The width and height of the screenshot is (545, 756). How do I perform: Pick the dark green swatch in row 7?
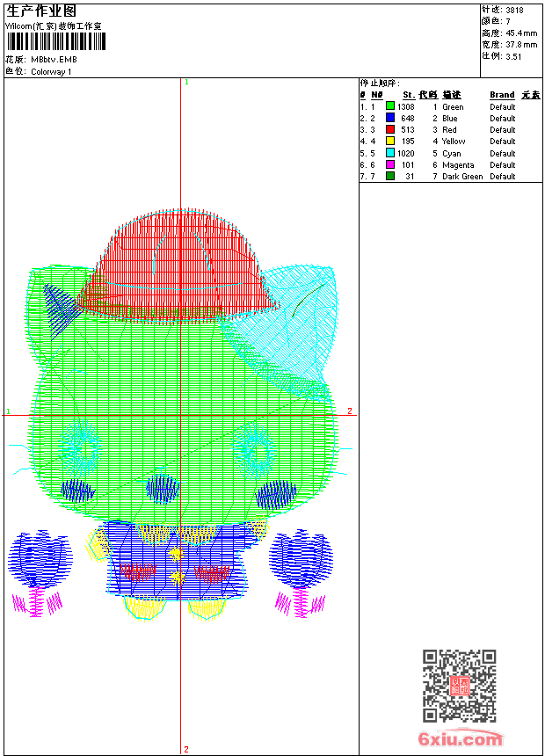(x=390, y=176)
